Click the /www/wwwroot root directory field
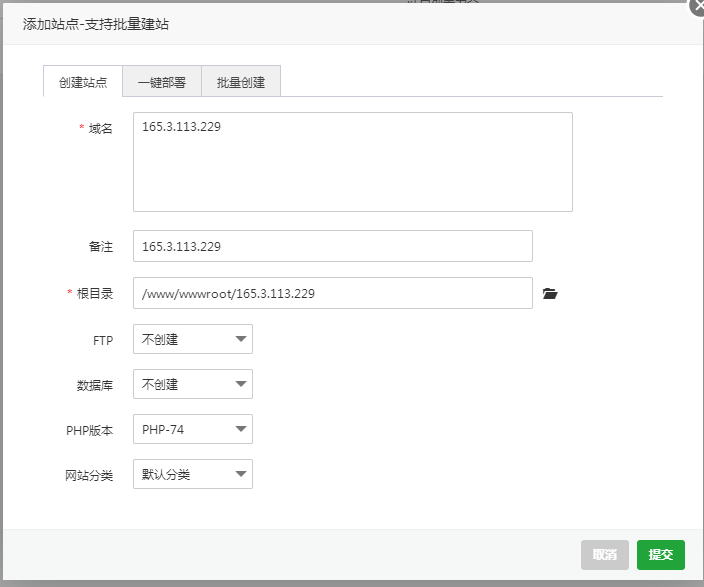 (x=332, y=293)
